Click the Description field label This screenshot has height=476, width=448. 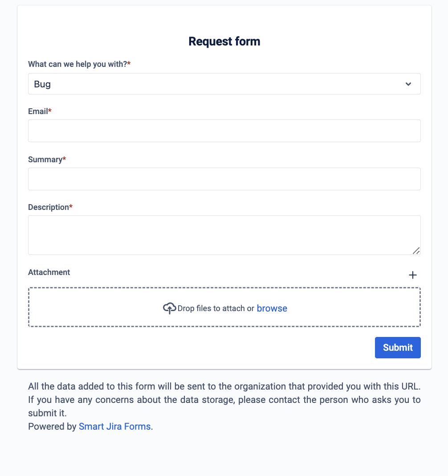pyautogui.click(x=49, y=207)
